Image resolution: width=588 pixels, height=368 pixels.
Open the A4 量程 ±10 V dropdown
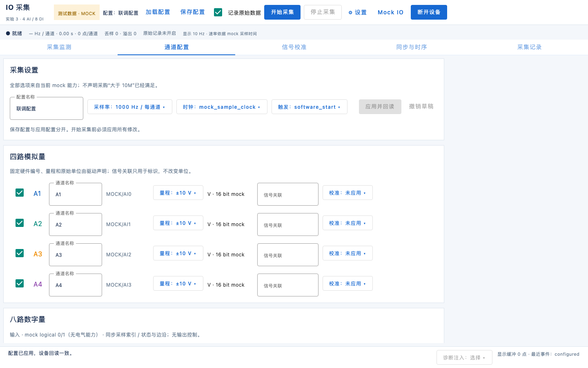click(178, 283)
